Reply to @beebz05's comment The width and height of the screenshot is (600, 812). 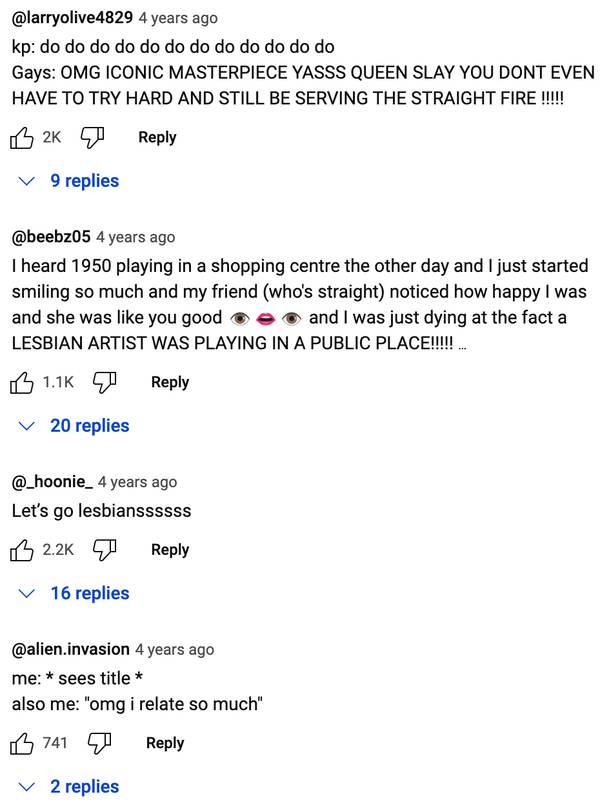pos(170,382)
